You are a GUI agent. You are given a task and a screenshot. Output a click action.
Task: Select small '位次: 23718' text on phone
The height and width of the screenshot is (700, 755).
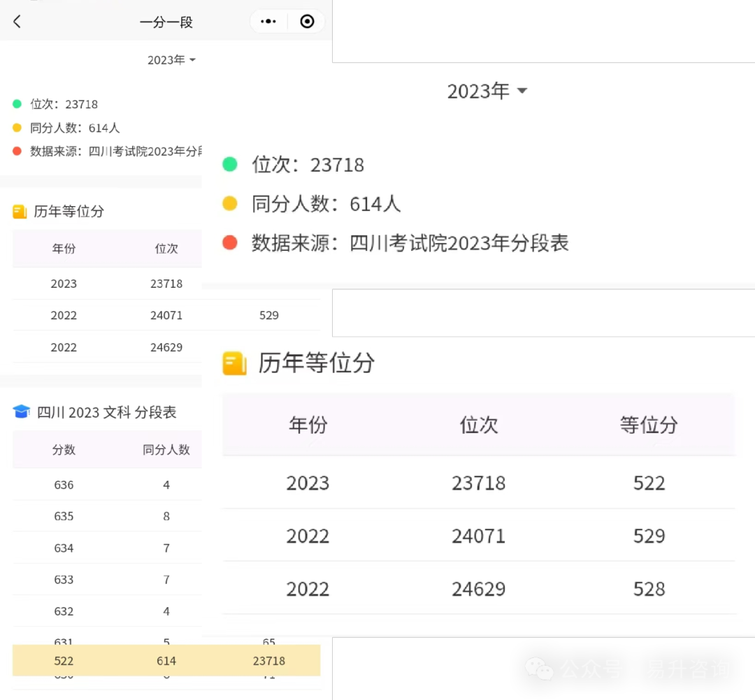[x=64, y=104]
